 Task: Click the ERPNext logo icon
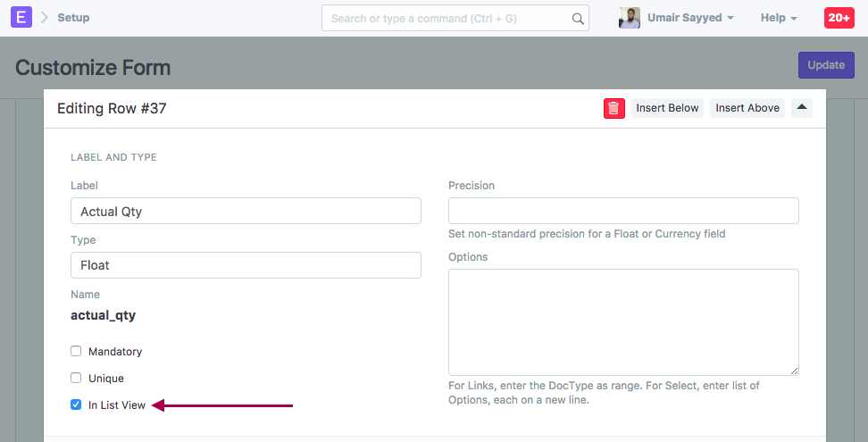tap(21, 18)
